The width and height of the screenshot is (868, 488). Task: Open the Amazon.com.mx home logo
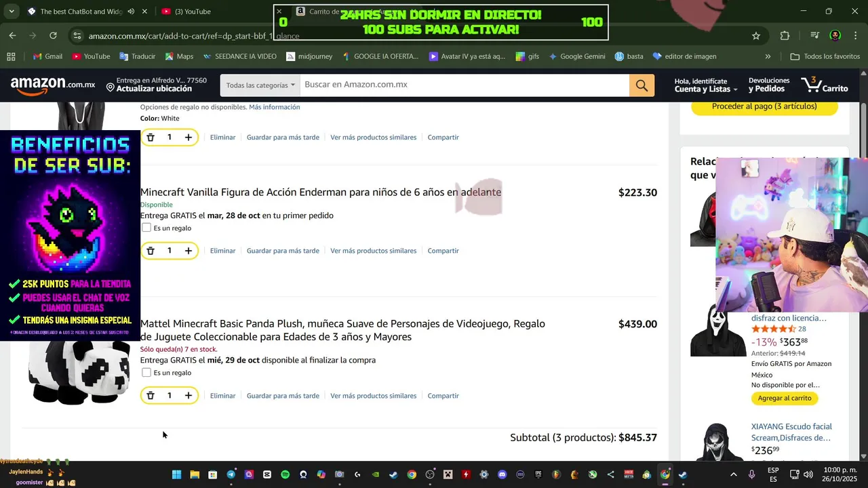pyautogui.click(x=53, y=85)
